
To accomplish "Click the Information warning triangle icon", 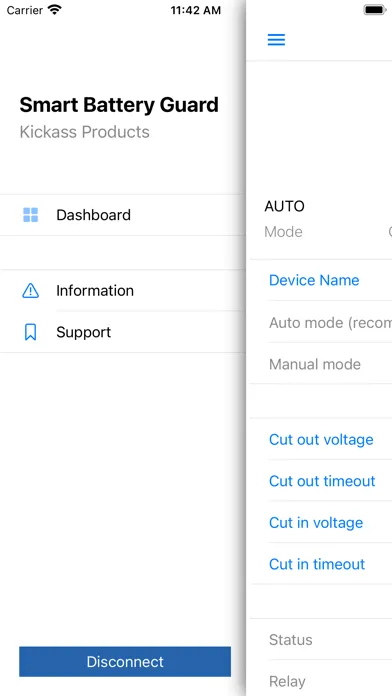I will coord(31,291).
